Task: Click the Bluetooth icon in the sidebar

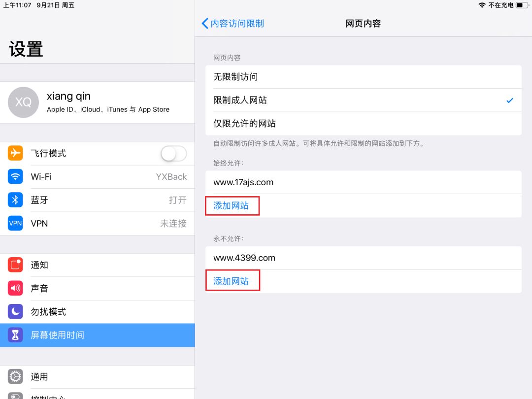Action: point(15,200)
